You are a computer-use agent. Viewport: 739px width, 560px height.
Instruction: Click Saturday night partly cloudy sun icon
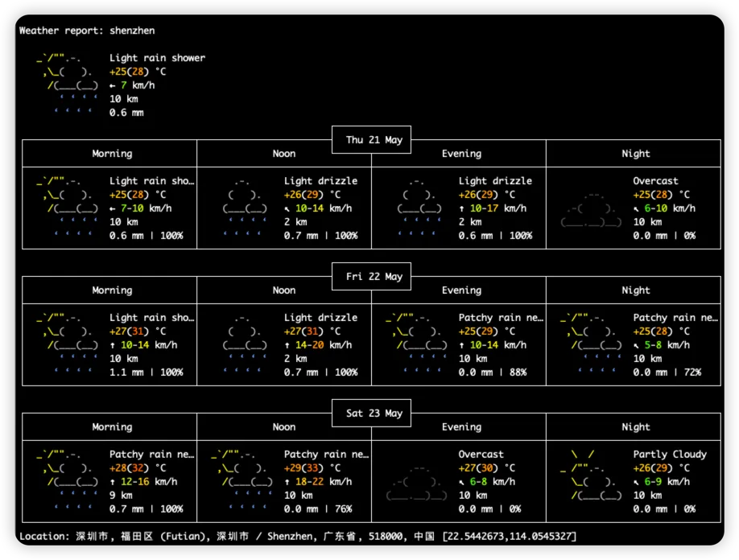[x=591, y=475]
